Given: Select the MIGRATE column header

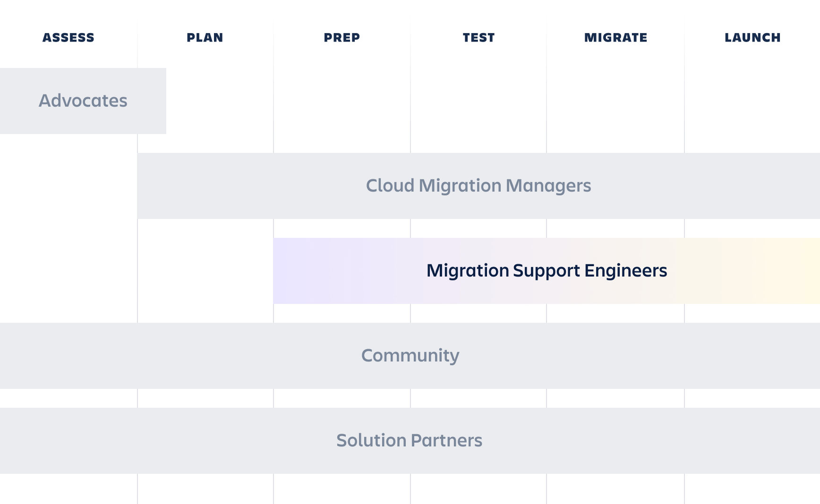Looking at the screenshot, I should tap(615, 38).
